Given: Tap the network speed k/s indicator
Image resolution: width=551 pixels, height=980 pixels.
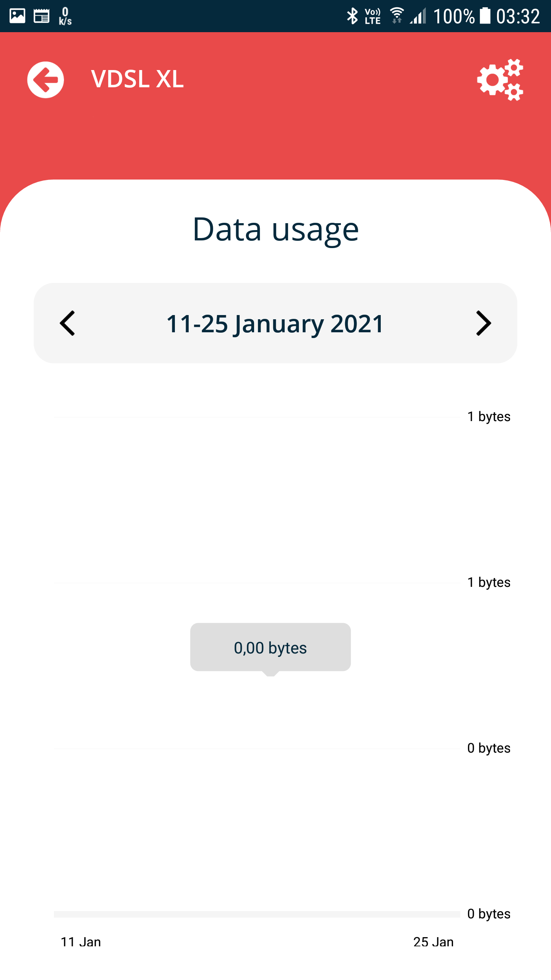Looking at the screenshot, I should click(65, 16).
